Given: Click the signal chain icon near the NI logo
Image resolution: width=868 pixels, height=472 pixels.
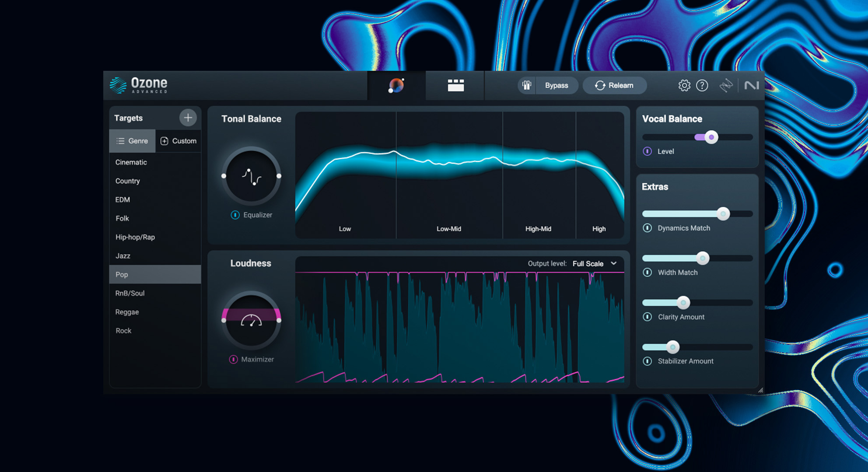Looking at the screenshot, I should pos(726,86).
